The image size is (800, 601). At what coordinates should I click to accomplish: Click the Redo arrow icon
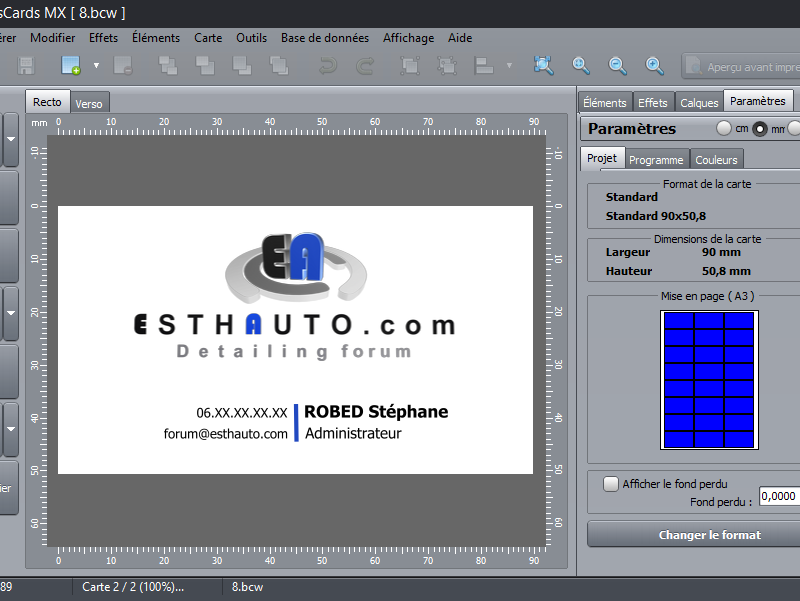pos(365,66)
